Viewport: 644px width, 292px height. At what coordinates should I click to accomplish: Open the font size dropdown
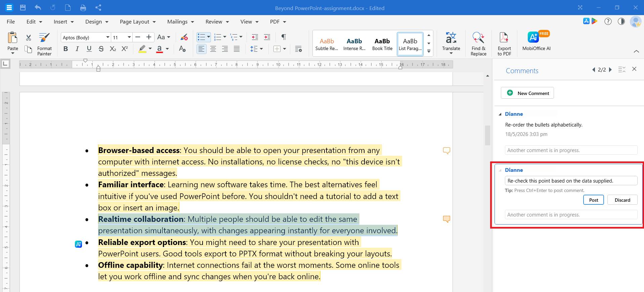pos(129,37)
